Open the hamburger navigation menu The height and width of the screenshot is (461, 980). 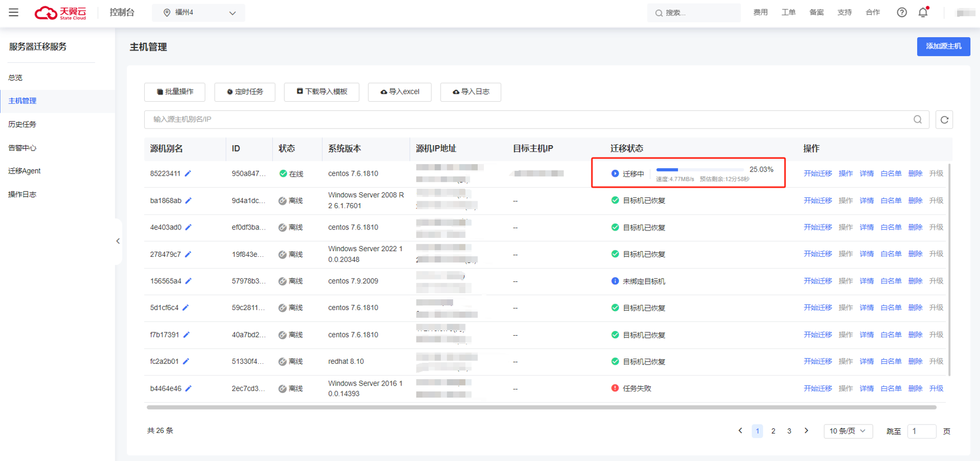tap(14, 12)
